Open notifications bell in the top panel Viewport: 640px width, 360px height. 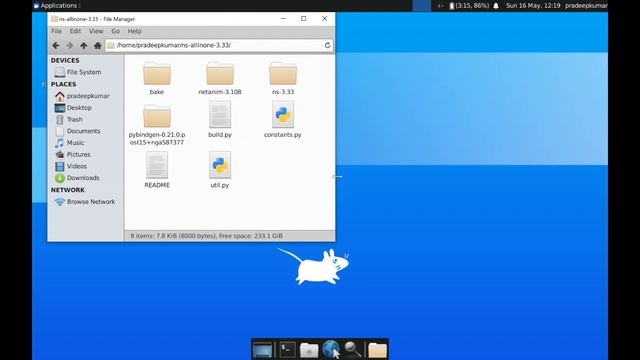496,6
